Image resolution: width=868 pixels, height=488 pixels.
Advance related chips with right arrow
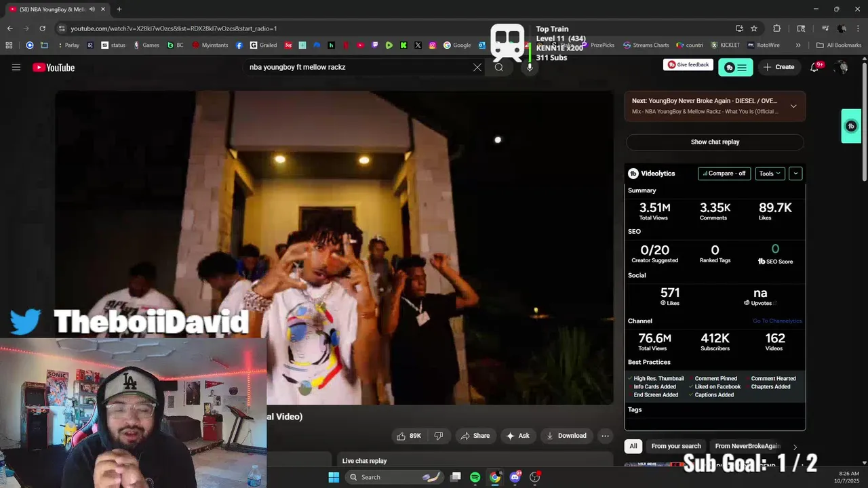[x=795, y=447]
